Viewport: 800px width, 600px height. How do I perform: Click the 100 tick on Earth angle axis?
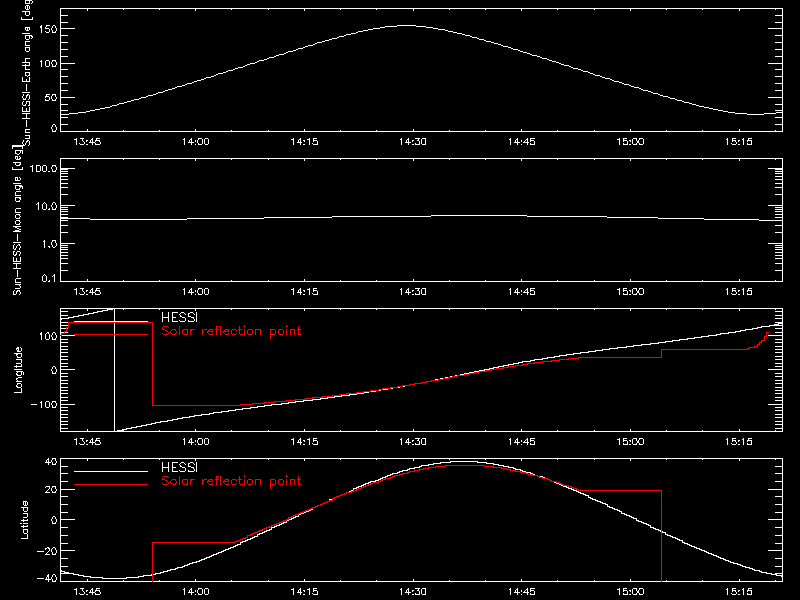[49, 63]
